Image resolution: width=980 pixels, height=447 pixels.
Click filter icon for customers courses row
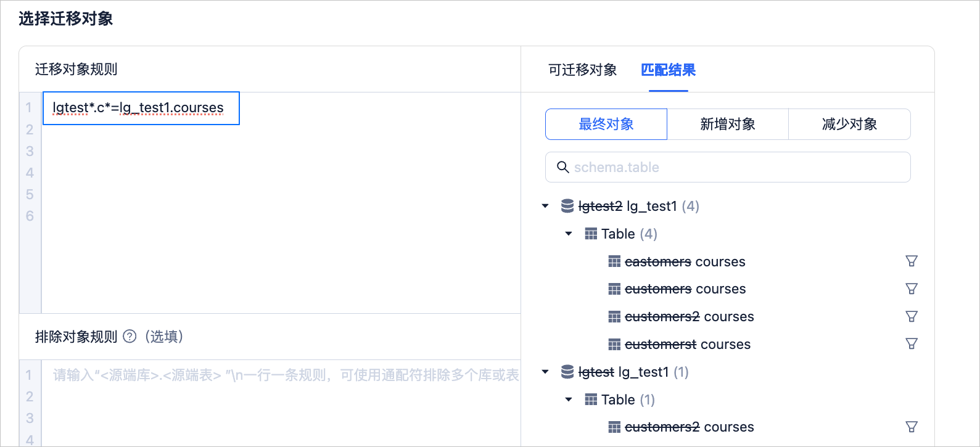[x=912, y=289]
